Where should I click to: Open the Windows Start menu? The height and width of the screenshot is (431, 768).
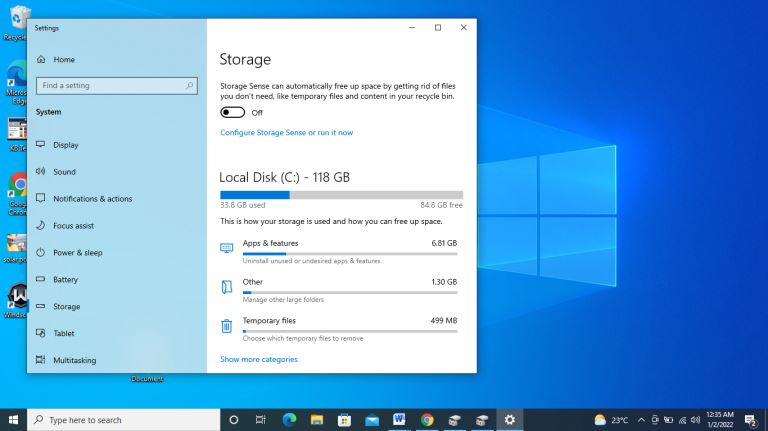(x=14, y=420)
